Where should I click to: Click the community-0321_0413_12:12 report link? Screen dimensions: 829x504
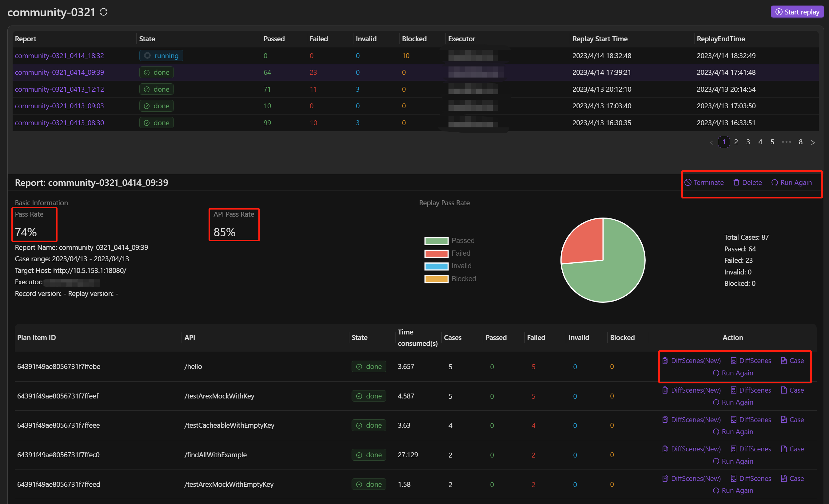[59, 89]
